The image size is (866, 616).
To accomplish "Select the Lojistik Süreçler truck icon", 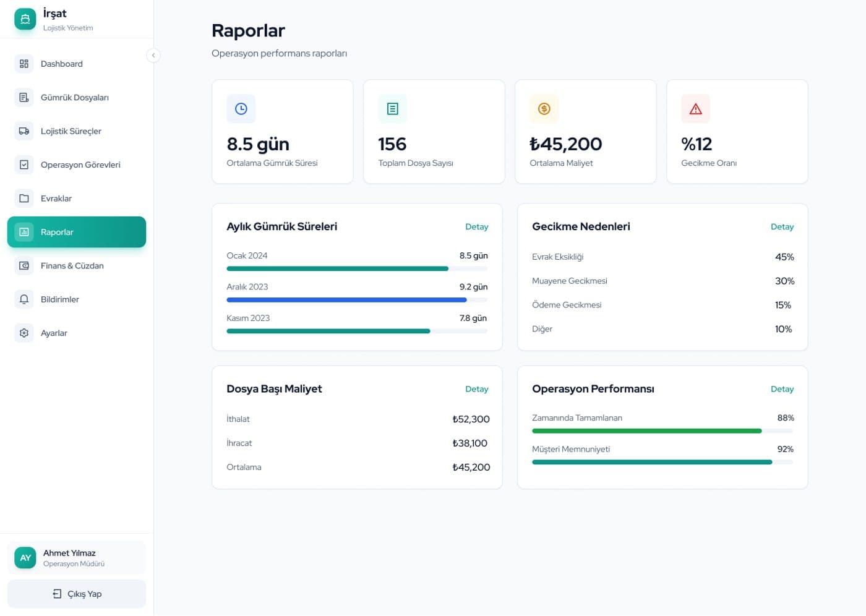I will point(24,131).
